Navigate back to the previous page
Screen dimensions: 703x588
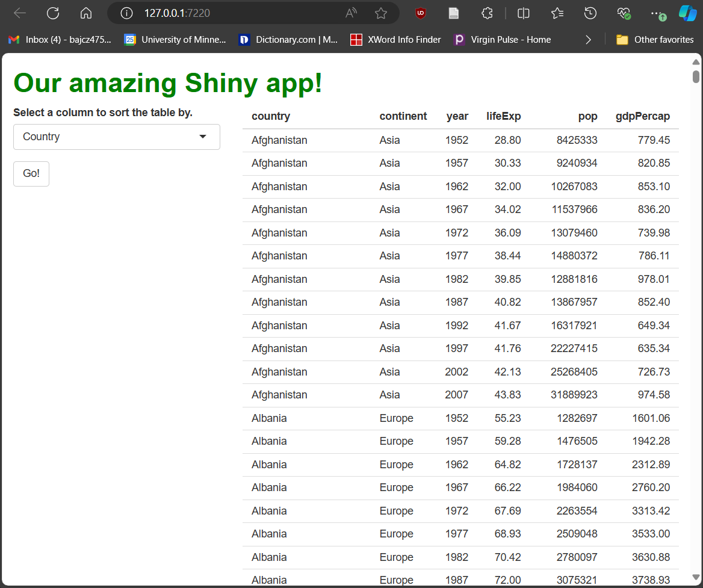[19, 13]
